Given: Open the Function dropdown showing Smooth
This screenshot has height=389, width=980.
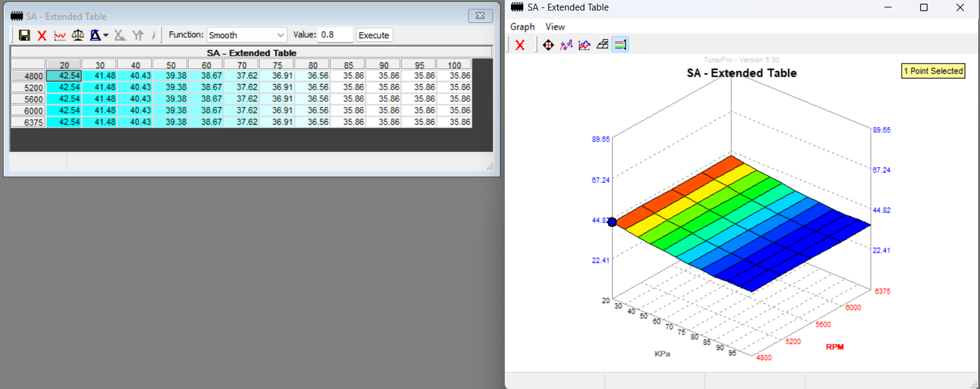Looking at the screenshot, I should pos(247,35).
